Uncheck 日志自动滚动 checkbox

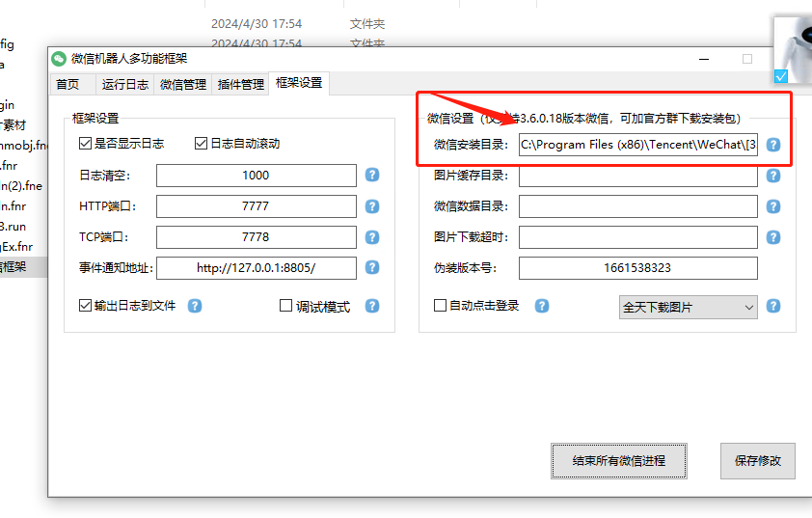pos(201,143)
